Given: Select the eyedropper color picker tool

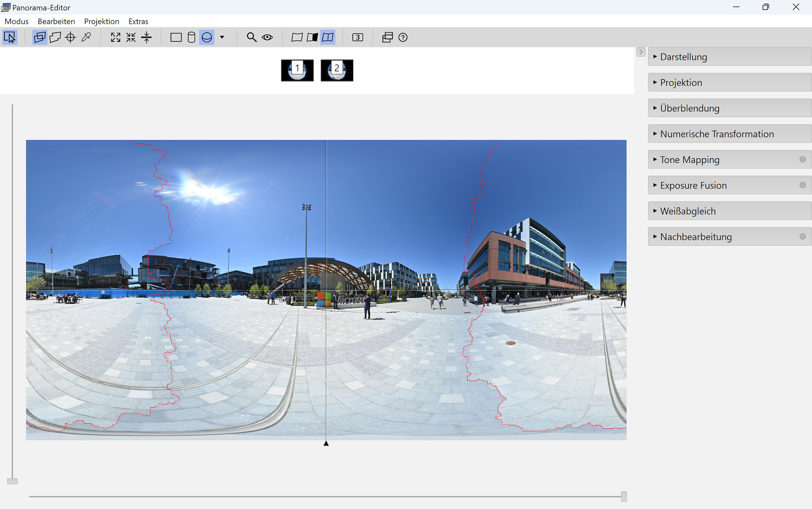Looking at the screenshot, I should (86, 37).
